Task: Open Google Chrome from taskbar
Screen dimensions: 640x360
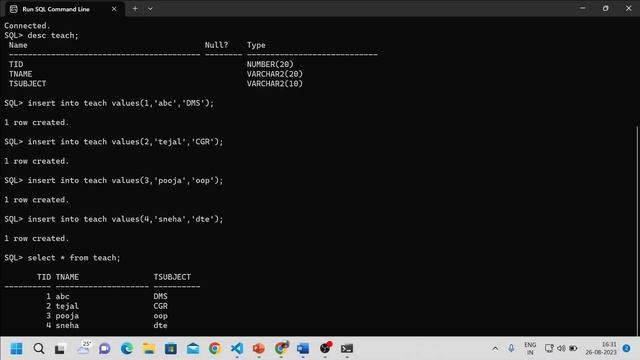Action: pos(215,349)
